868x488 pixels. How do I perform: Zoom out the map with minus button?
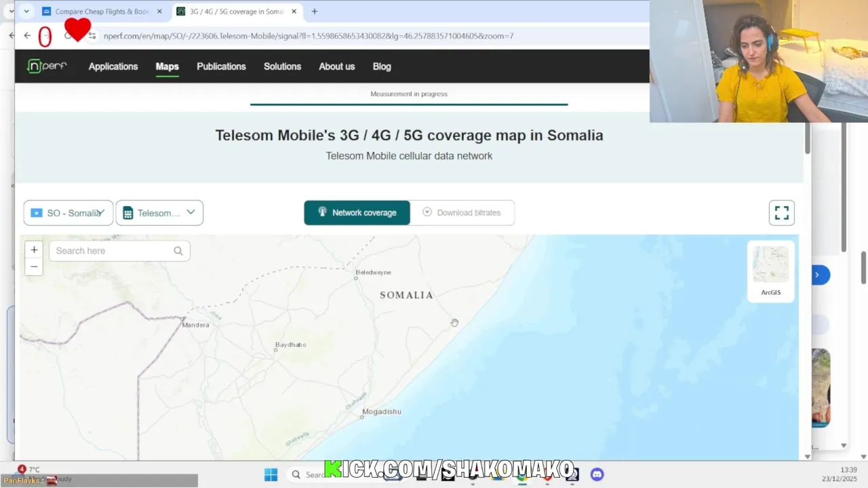pos(34,266)
